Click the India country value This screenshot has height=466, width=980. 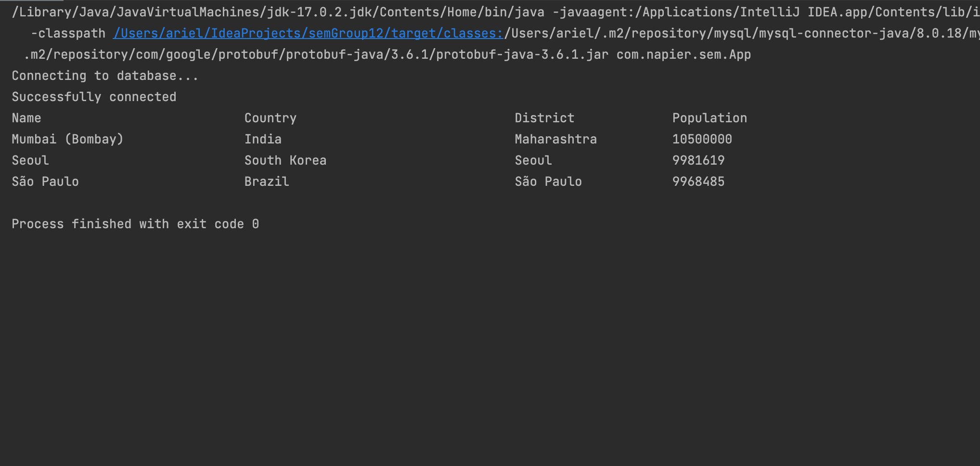click(x=263, y=139)
